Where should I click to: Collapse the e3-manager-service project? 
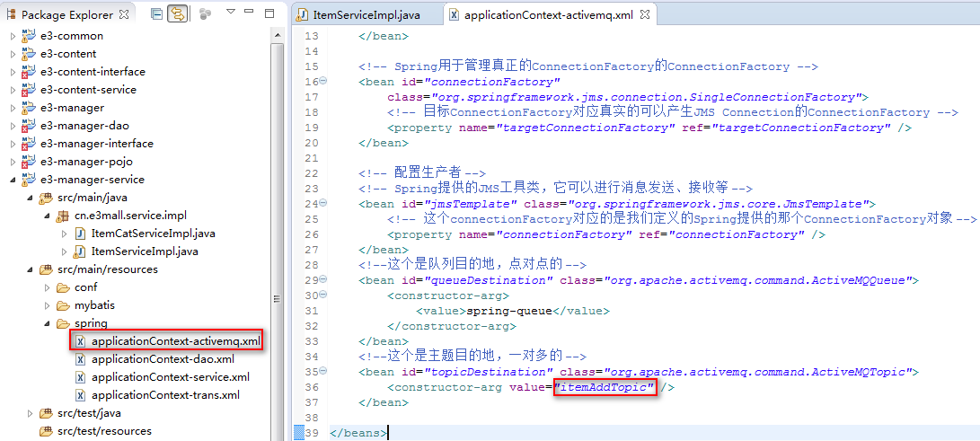click(x=13, y=180)
